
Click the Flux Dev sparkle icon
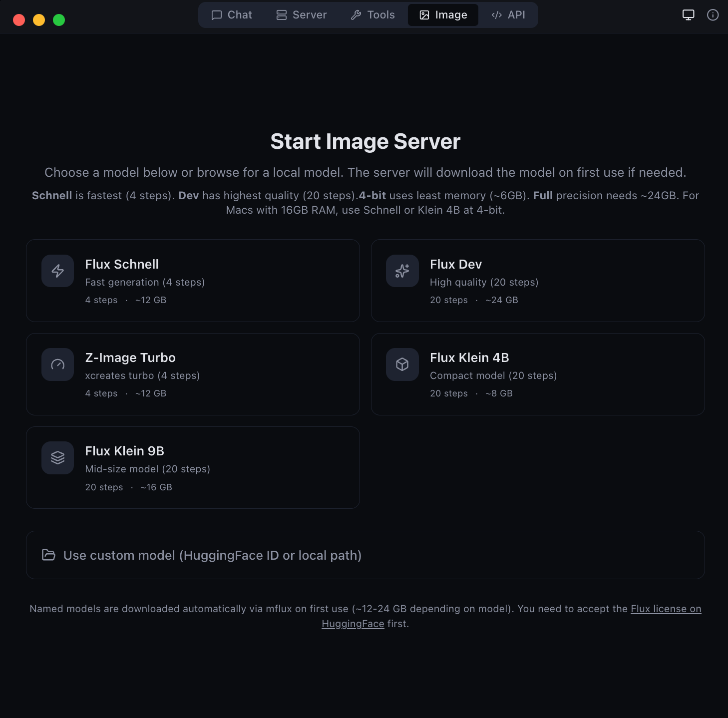tap(402, 271)
